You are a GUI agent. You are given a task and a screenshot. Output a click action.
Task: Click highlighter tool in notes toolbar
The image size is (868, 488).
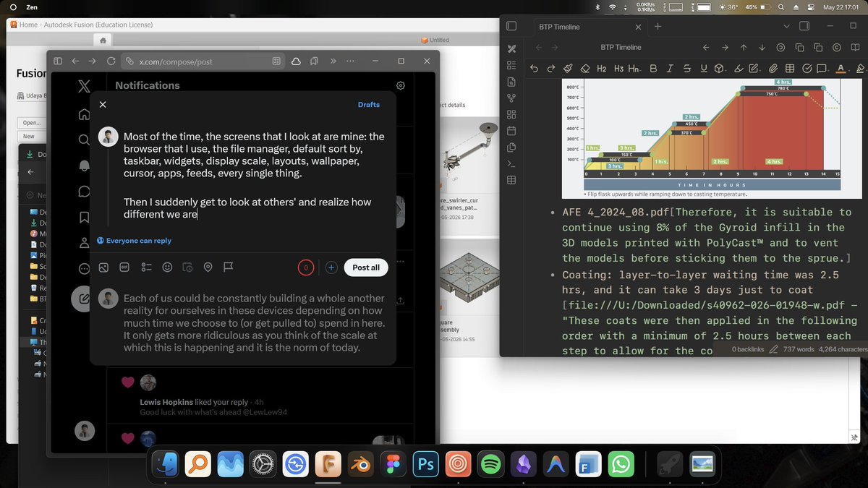(738, 69)
